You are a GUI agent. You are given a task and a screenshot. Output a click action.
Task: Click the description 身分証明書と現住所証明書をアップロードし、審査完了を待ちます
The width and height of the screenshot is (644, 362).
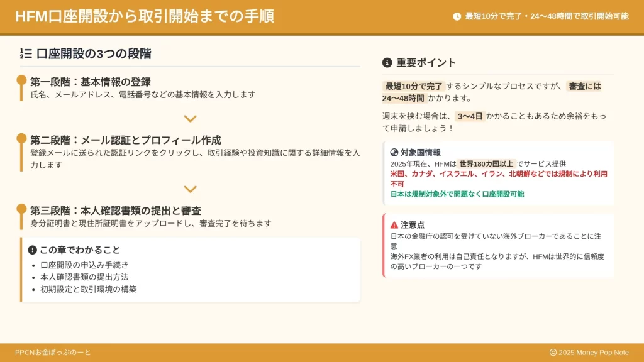(x=151, y=223)
